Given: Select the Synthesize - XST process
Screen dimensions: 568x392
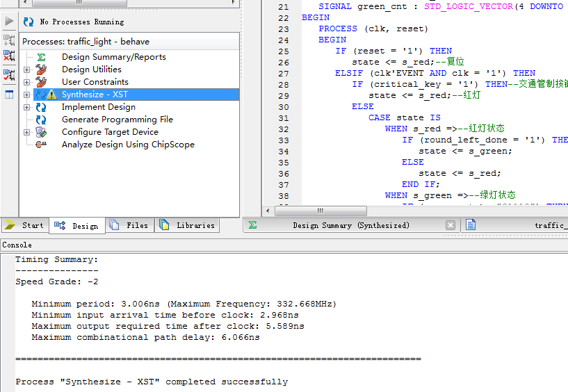Looking at the screenshot, I should tap(95, 95).
